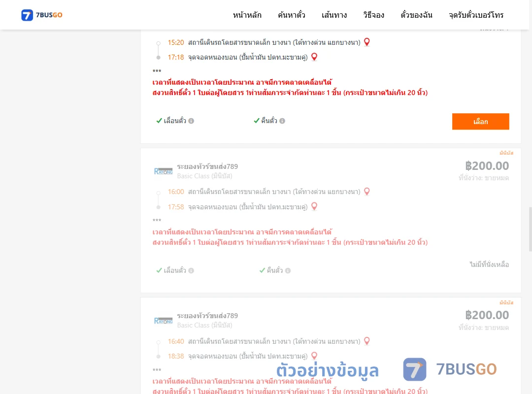Click ที่นั่งว่าง: ขายหมด on 16:40 trip

pyautogui.click(x=484, y=328)
